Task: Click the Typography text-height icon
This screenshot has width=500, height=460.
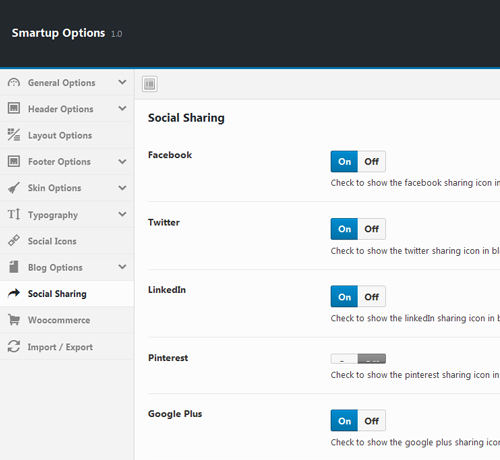Action: tap(14, 214)
